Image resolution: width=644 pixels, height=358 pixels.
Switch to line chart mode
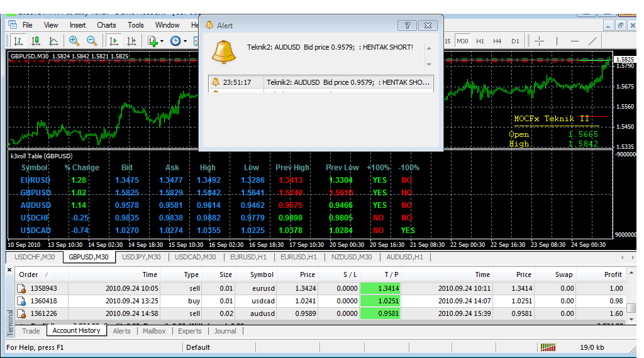tap(53, 41)
